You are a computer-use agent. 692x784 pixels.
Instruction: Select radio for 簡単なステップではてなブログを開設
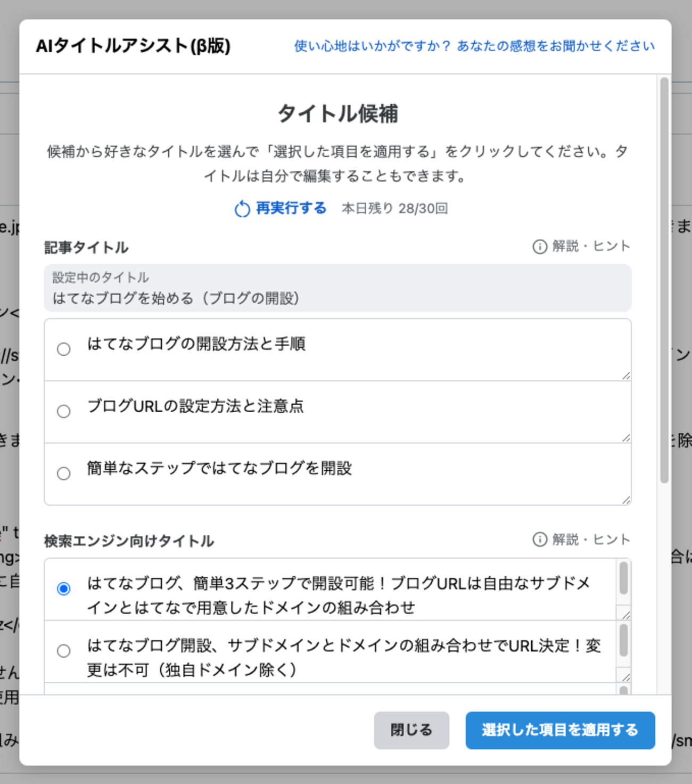64,473
